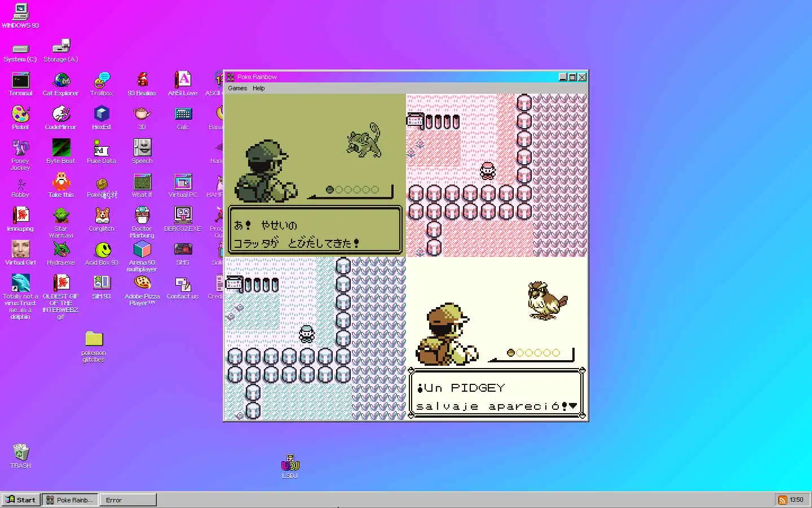Viewport: 812px width, 508px height.
Task: Click the Rattata sprite in green screen
Action: (x=364, y=140)
